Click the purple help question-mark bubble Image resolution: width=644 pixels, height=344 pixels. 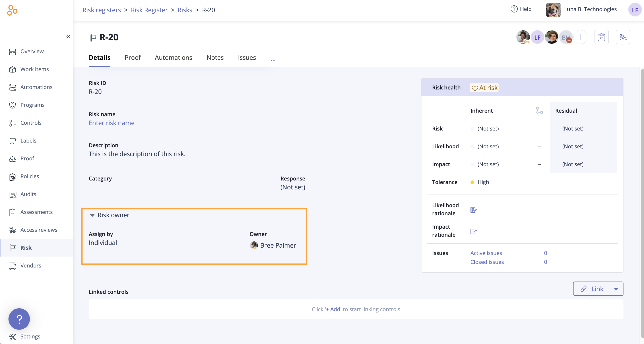pyautogui.click(x=19, y=319)
